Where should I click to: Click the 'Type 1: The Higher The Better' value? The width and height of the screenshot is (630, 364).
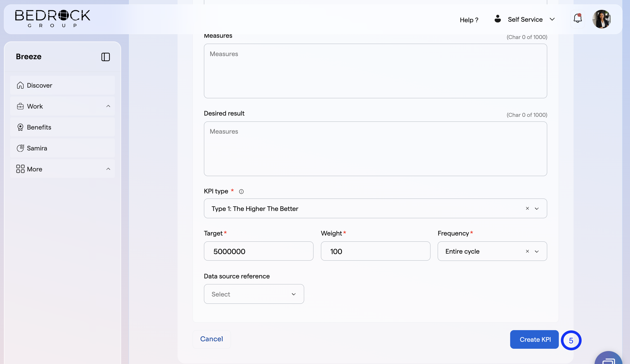click(255, 209)
